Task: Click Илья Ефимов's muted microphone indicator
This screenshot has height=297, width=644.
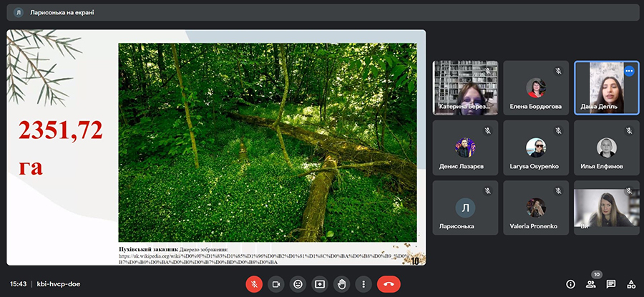Action: coord(628,130)
